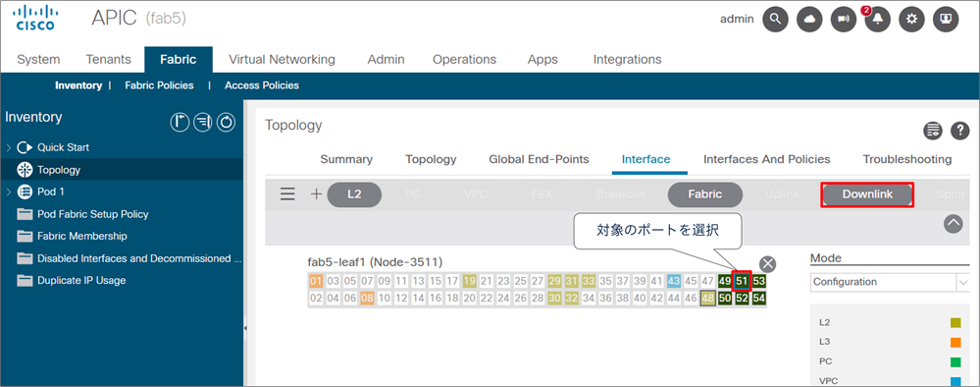Select port 19 on fab5-leaf1

click(469, 281)
